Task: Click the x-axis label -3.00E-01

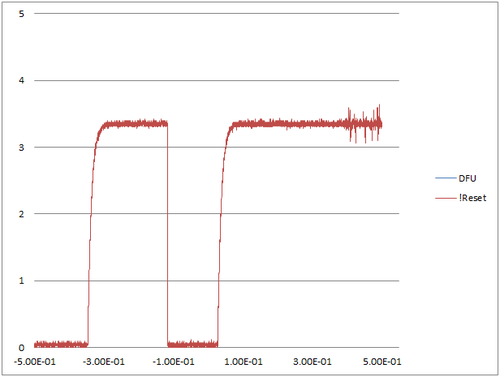Action: (104, 362)
